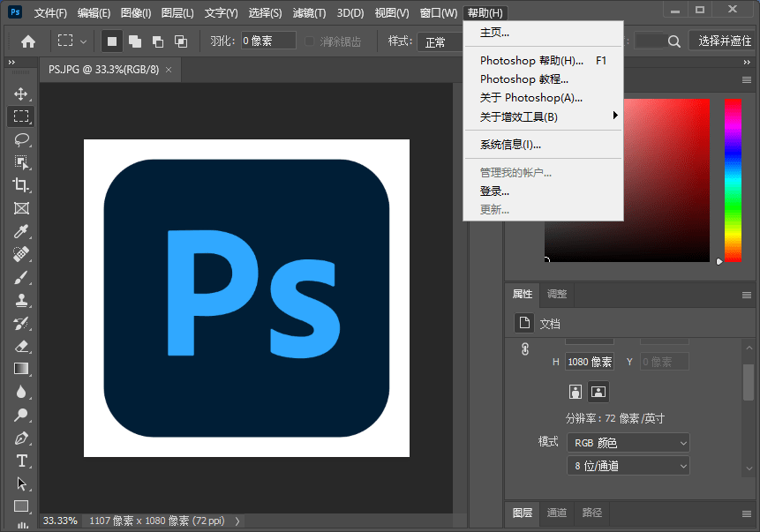Select the Gradient tool
Image resolution: width=760 pixels, height=532 pixels.
coord(21,369)
